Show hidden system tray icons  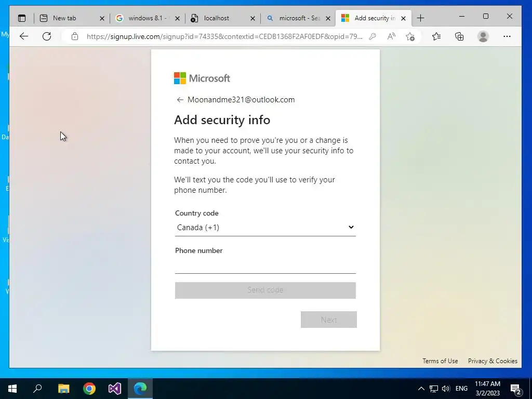(421, 389)
